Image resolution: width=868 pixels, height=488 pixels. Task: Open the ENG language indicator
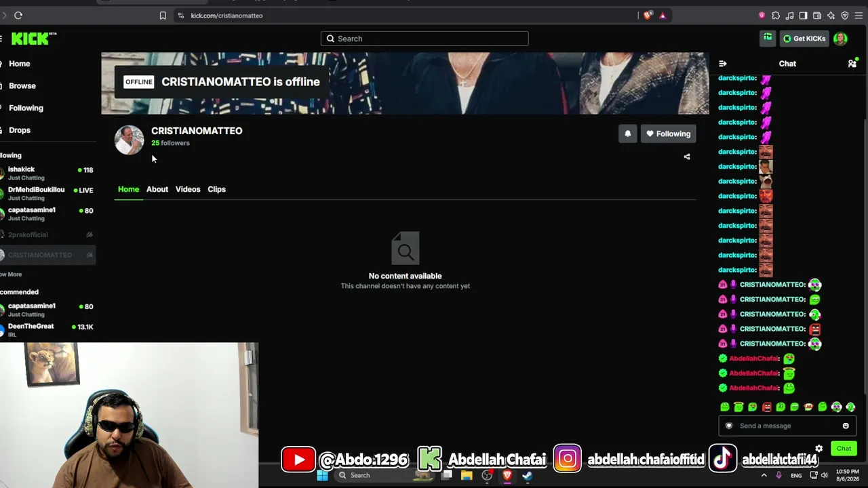click(796, 475)
